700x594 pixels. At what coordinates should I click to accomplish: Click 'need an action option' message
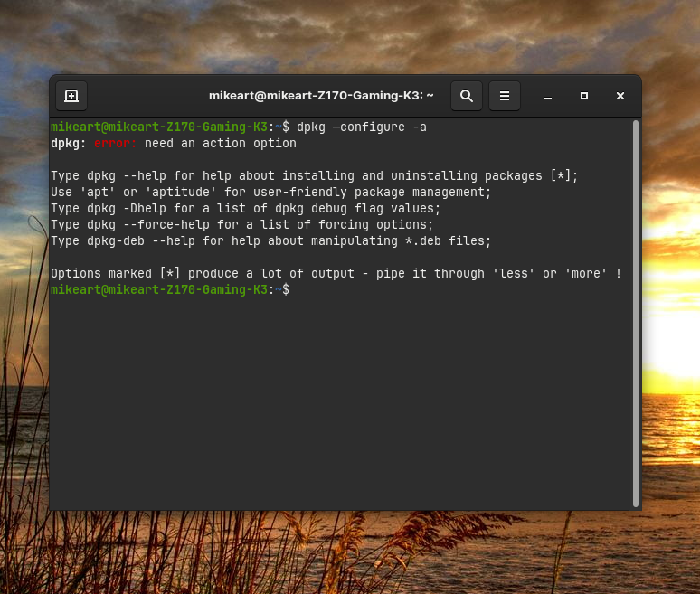tap(221, 144)
